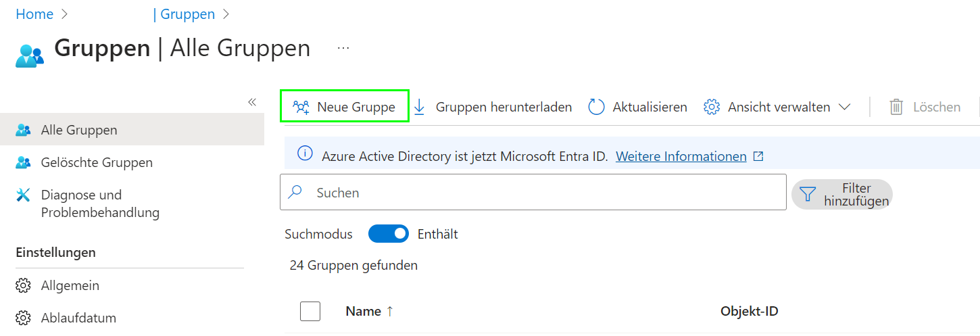Toggle the Suchmodus switch
The width and height of the screenshot is (980, 336).
click(x=389, y=234)
